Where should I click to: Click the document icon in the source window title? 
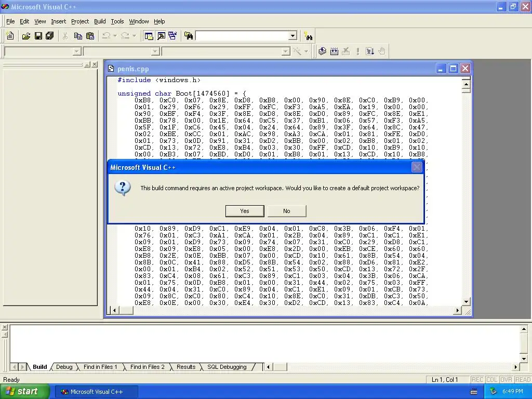[111, 69]
